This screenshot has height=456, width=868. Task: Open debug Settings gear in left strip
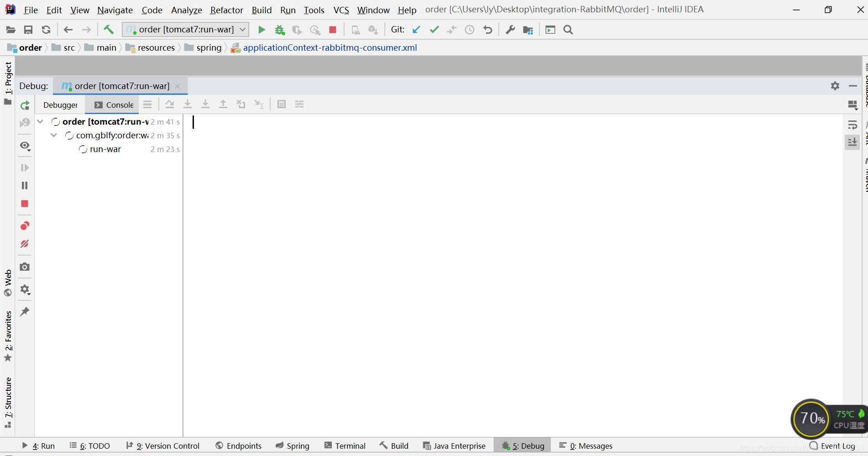coord(25,289)
